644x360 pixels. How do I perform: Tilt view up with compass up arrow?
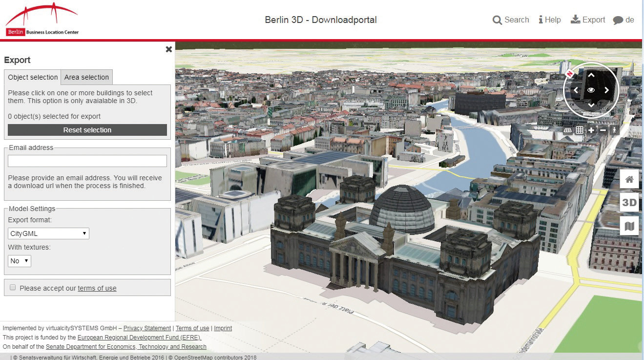tap(591, 75)
